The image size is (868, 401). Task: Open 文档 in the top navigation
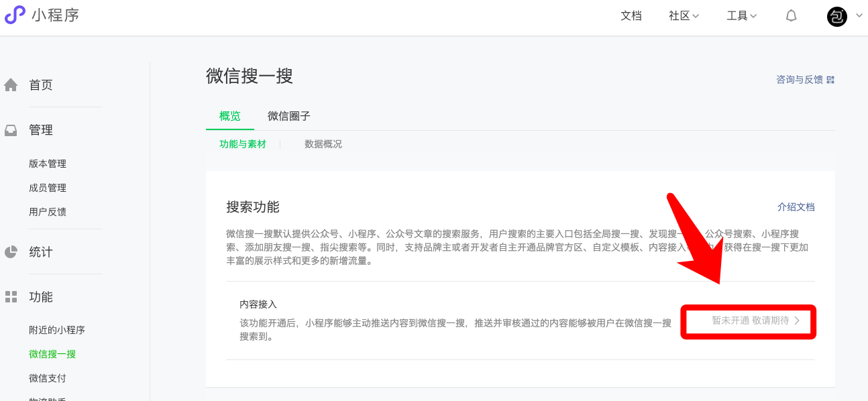point(631,16)
